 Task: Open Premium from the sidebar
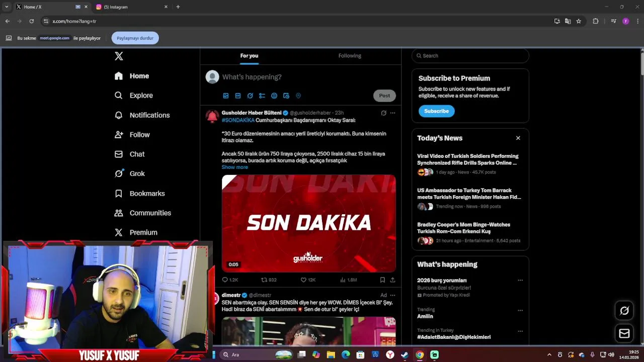click(136, 233)
